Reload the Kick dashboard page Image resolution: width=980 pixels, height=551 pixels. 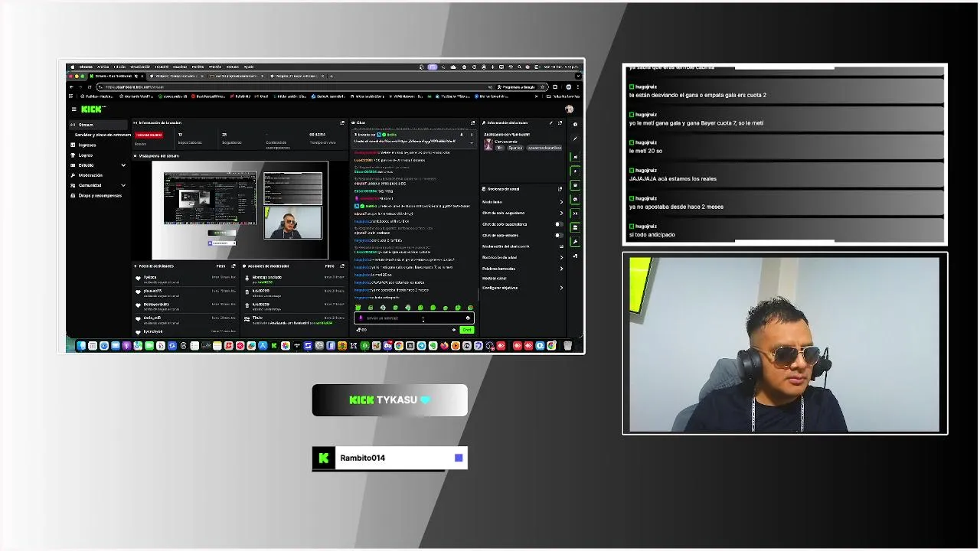coord(90,87)
